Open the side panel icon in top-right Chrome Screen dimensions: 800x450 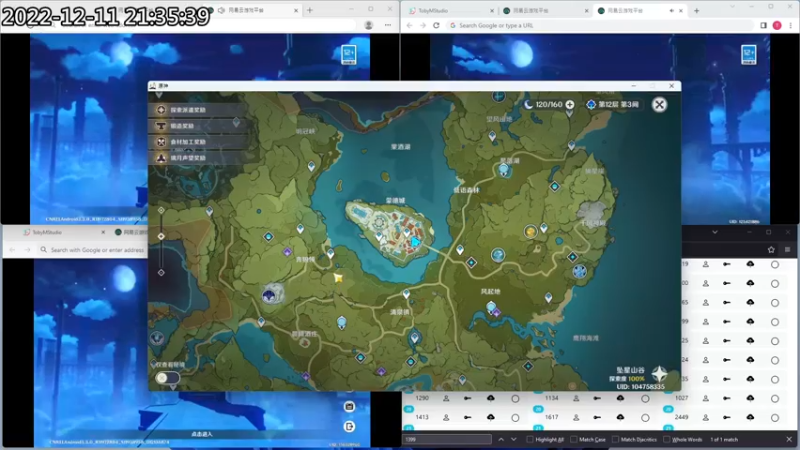tap(763, 25)
